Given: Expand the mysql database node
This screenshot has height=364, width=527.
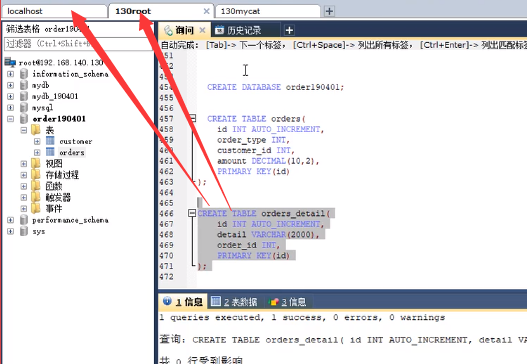Looking at the screenshot, I should click(x=10, y=108).
